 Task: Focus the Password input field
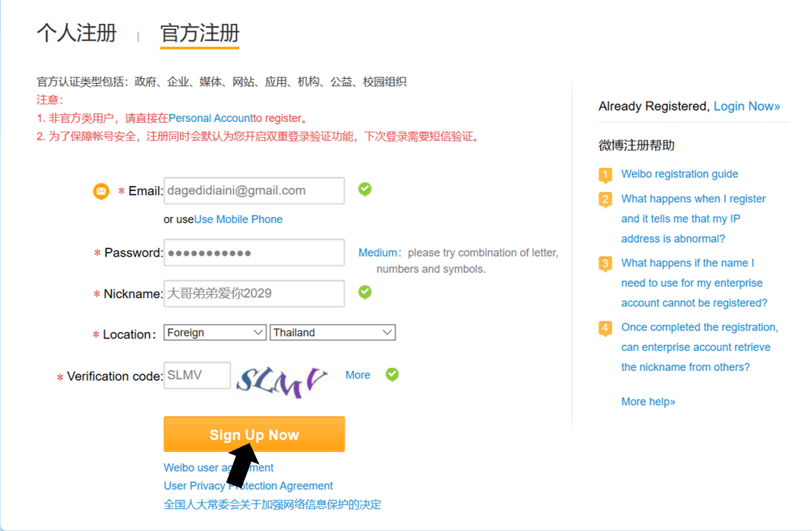[x=254, y=252]
